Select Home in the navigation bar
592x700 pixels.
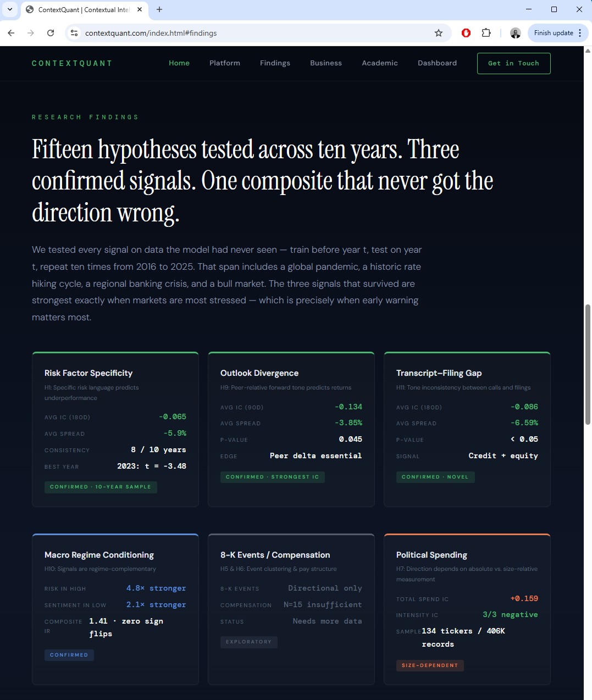[179, 63]
